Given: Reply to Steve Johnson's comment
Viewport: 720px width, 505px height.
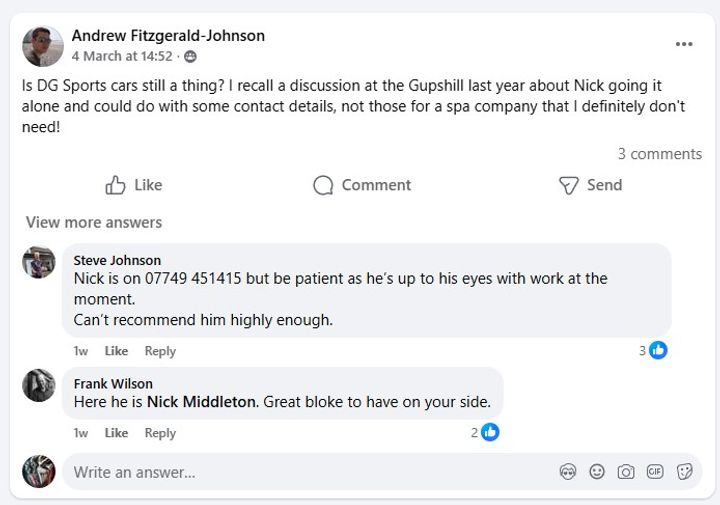Looking at the screenshot, I should [160, 351].
